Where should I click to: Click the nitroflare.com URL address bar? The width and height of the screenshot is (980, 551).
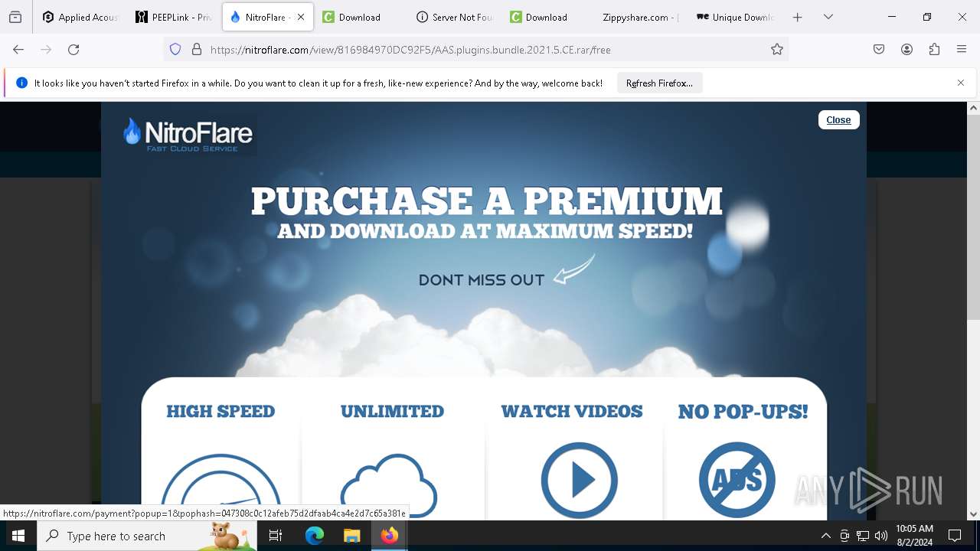(475, 49)
